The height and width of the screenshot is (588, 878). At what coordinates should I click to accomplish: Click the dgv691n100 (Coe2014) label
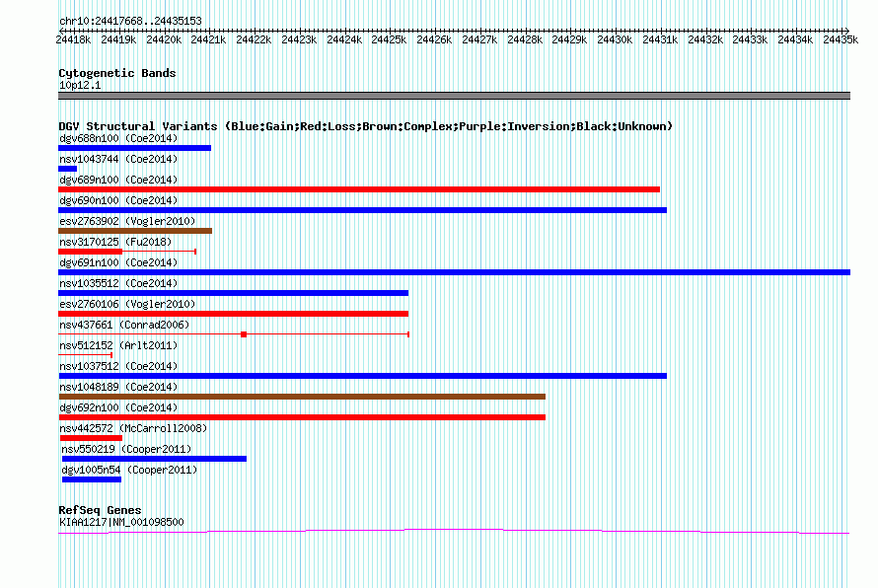pos(118,262)
